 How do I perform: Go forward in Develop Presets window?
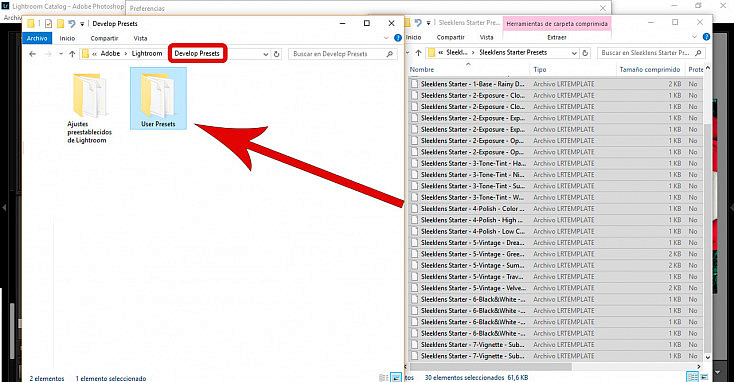click(48, 54)
